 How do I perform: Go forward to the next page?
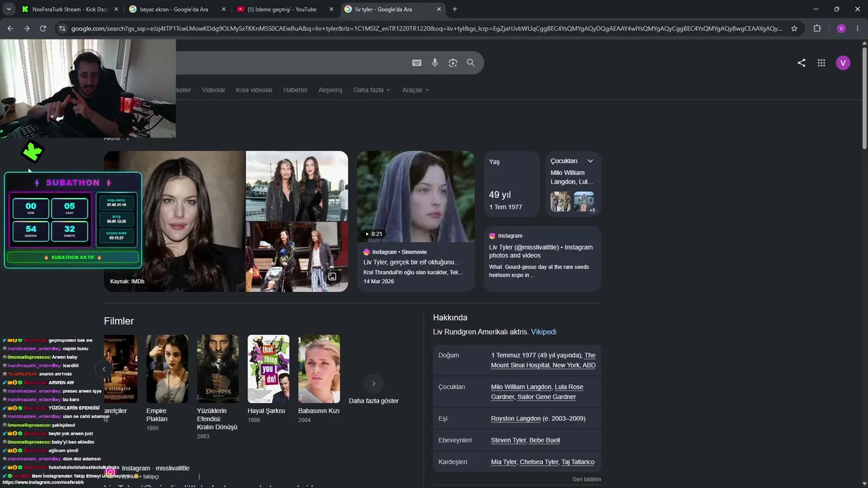tap(26, 28)
